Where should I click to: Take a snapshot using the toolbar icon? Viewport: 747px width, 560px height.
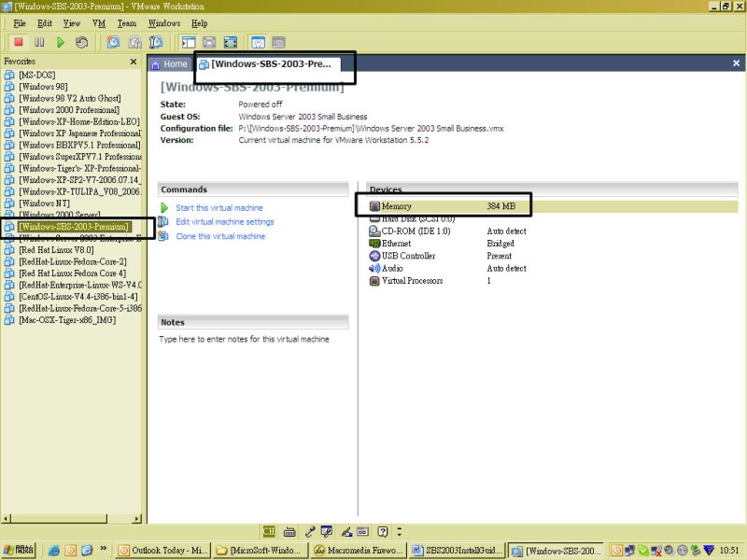113,42
